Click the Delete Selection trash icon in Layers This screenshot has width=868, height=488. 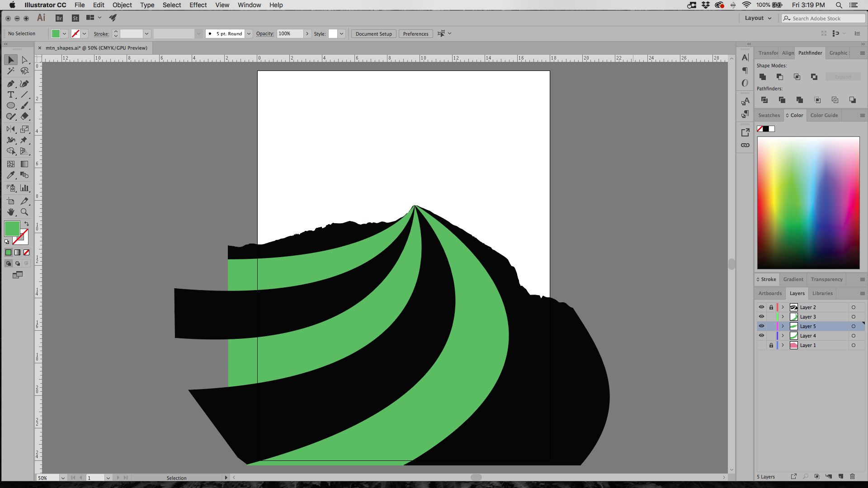tap(852, 476)
